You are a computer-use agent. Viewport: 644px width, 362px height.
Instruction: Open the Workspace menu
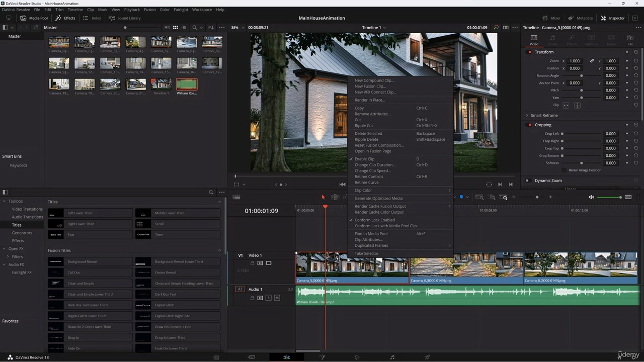pos(202,10)
